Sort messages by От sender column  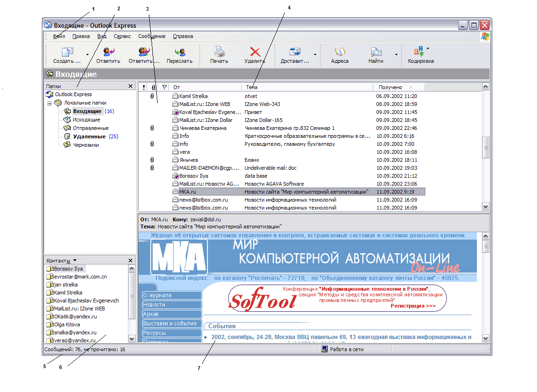point(206,87)
